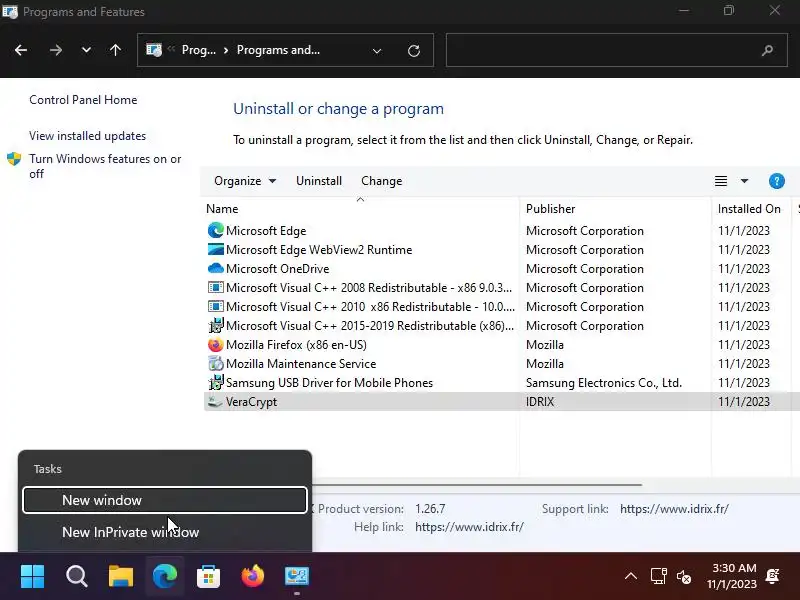800x600 pixels.
Task: Click the network tray icon
Action: click(x=658, y=577)
